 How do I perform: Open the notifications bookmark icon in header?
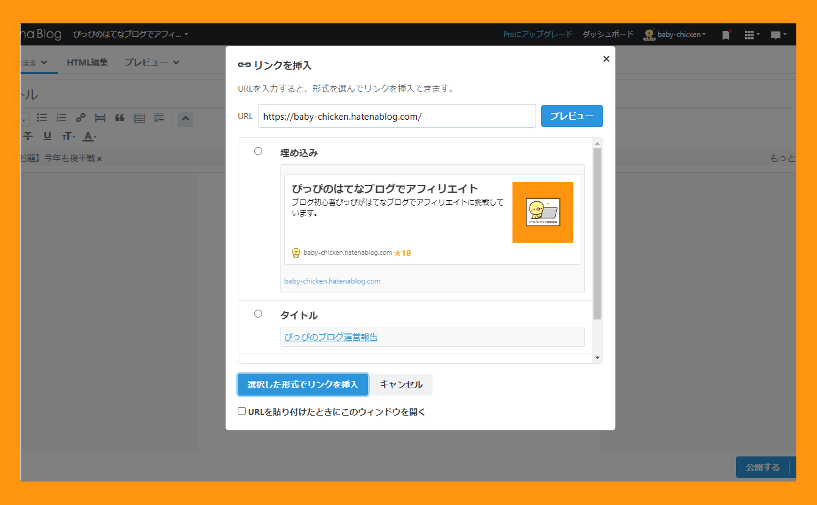(x=726, y=35)
